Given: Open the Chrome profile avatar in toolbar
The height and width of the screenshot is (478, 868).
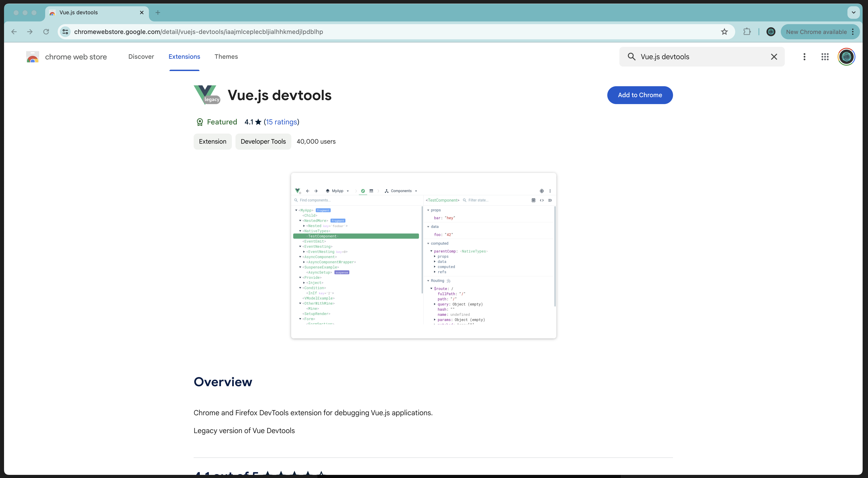Looking at the screenshot, I should click(x=771, y=32).
